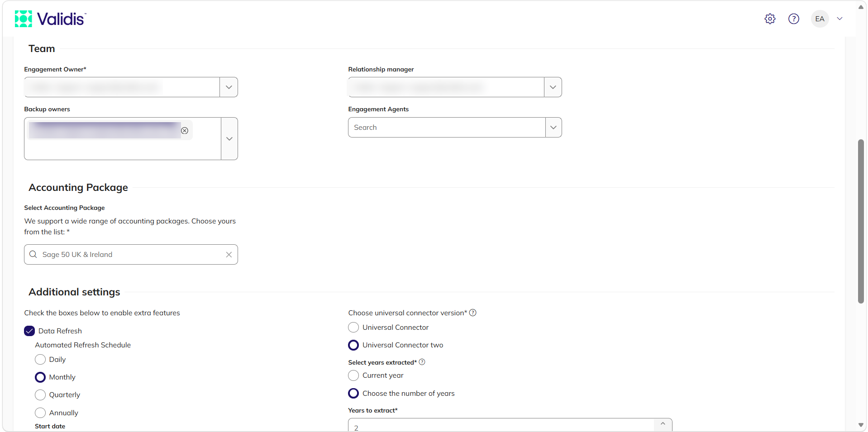Screen dimensions: 868x432
Task: Expand the Engagement Agents dropdown
Action: (x=553, y=127)
